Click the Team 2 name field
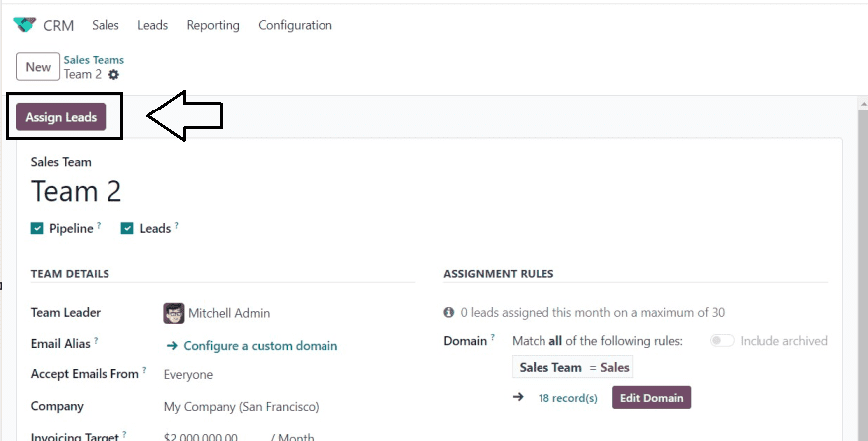This screenshot has height=441, width=868. coord(77,191)
